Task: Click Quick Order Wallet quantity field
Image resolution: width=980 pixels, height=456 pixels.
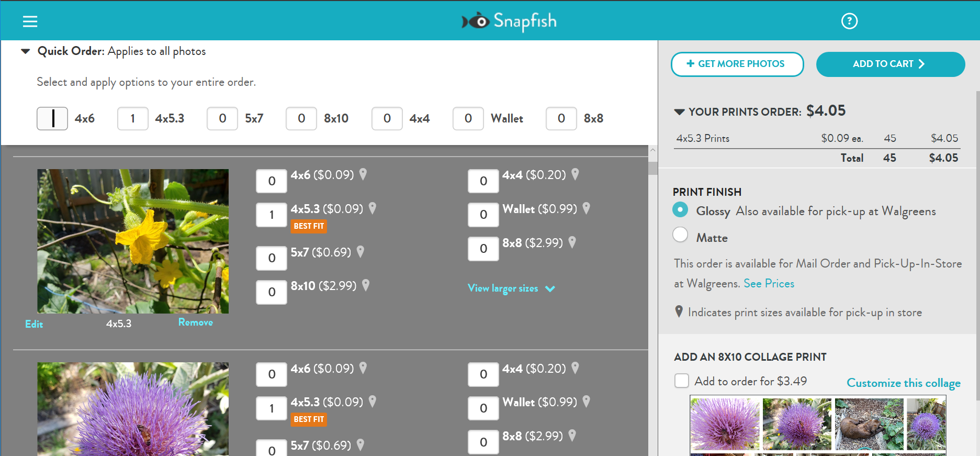Action: (468, 118)
